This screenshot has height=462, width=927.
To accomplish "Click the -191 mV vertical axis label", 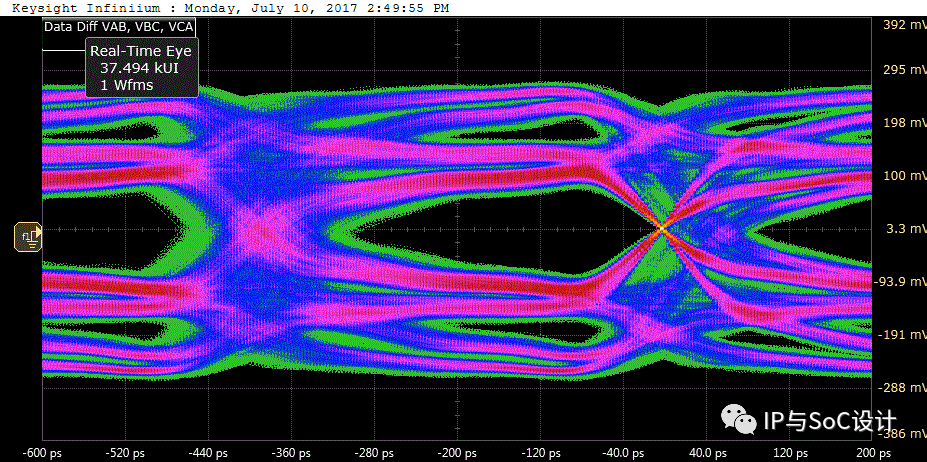I will 900,335.
